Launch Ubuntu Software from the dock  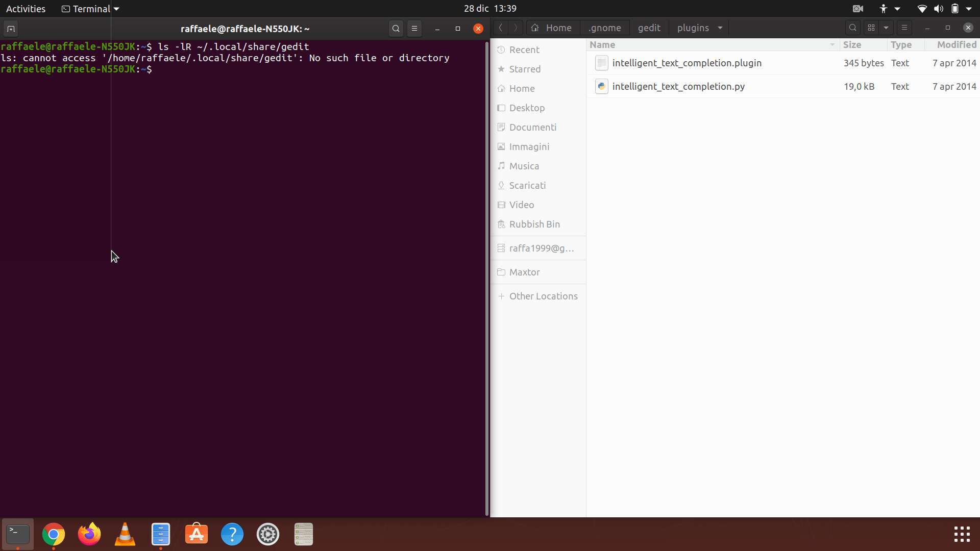(197, 534)
